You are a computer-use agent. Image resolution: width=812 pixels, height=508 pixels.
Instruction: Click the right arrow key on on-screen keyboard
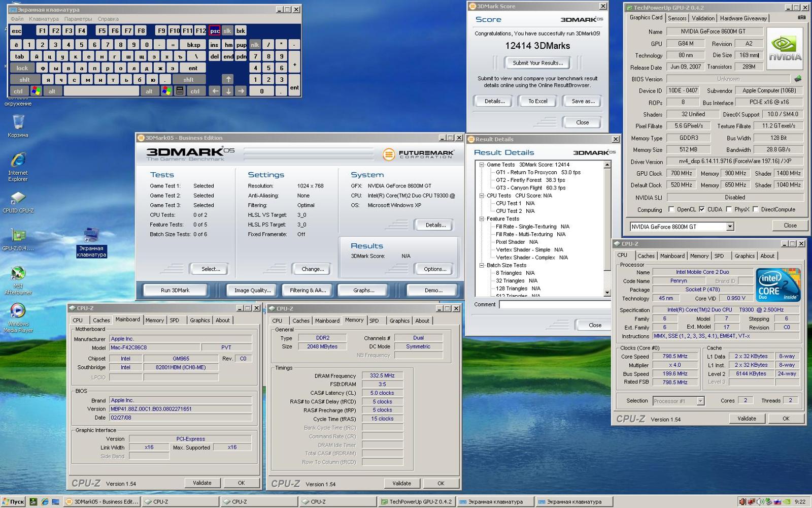(241, 91)
